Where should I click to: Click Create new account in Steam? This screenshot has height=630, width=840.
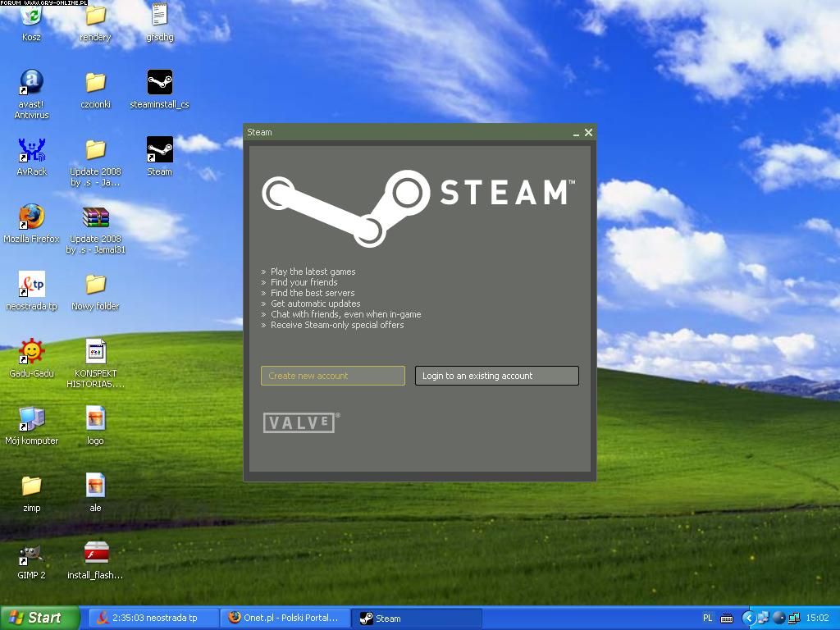click(333, 376)
